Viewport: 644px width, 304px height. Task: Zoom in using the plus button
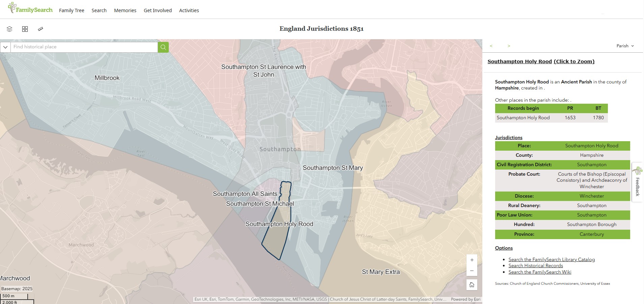472,260
